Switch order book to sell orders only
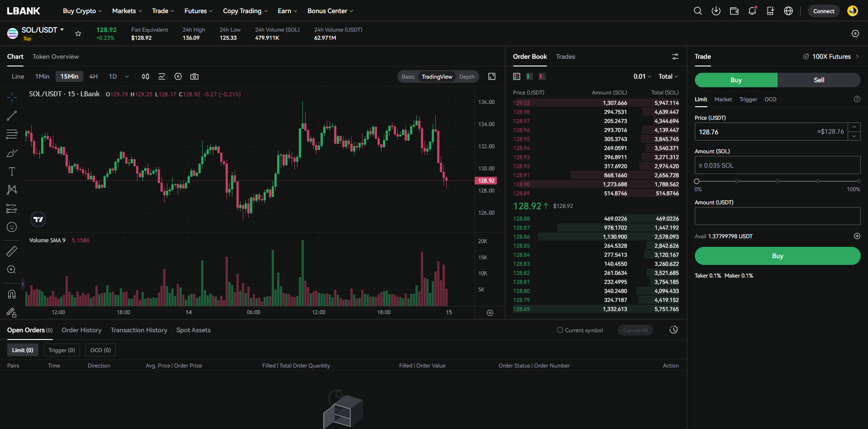Viewport: 868px width, 429px height. click(542, 76)
